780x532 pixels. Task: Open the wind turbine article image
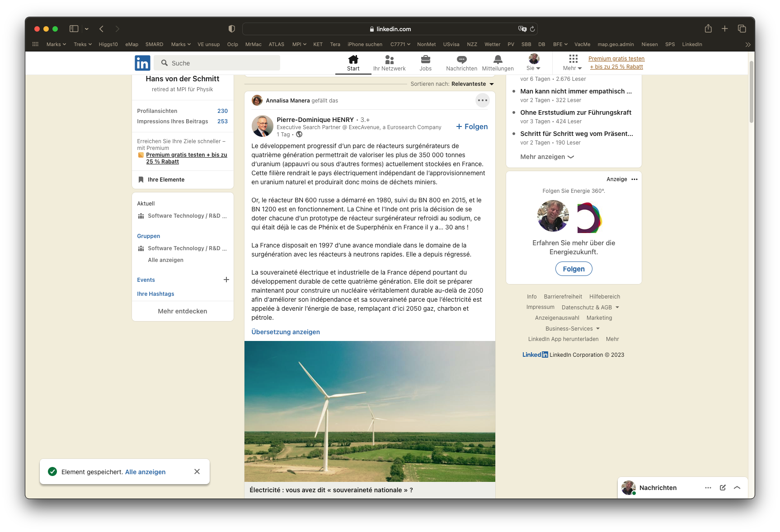tap(370, 411)
